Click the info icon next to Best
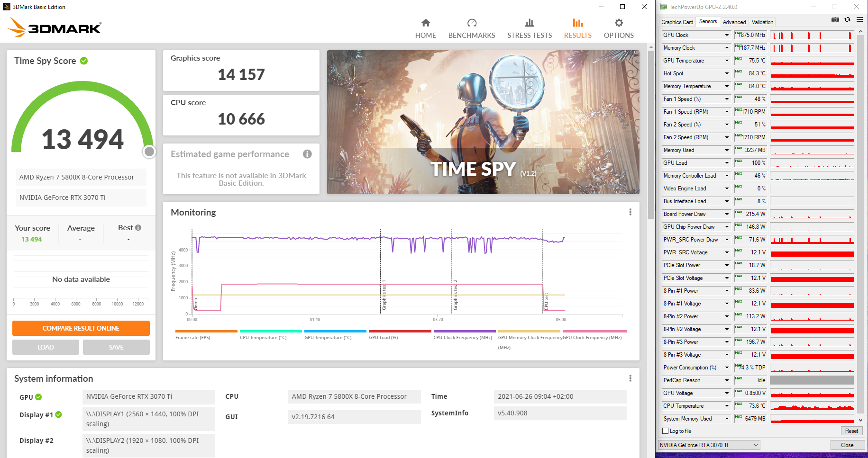The height and width of the screenshot is (458, 868). [x=138, y=228]
